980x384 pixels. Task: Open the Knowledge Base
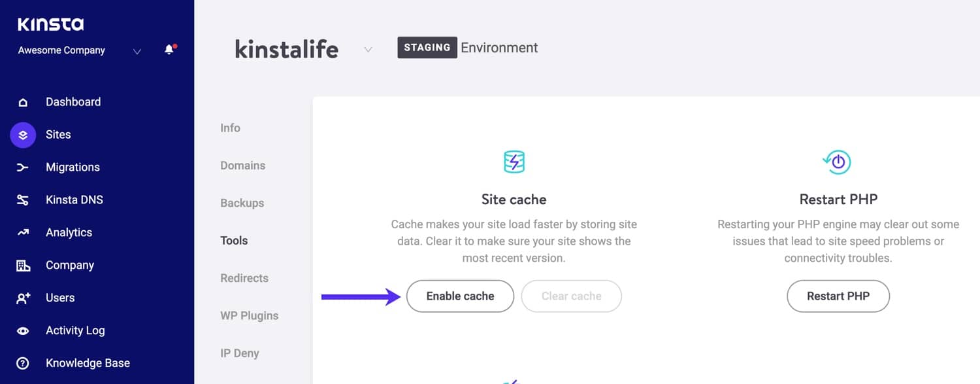pyautogui.click(x=88, y=362)
